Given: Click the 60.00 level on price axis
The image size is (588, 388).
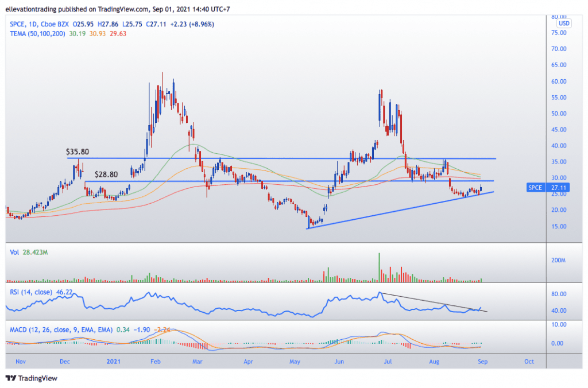Looking at the screenshot, I should [560, 82].
